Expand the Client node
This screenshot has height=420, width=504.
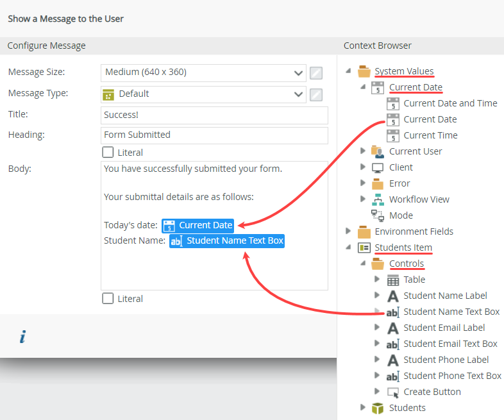[x=363, y=167]
